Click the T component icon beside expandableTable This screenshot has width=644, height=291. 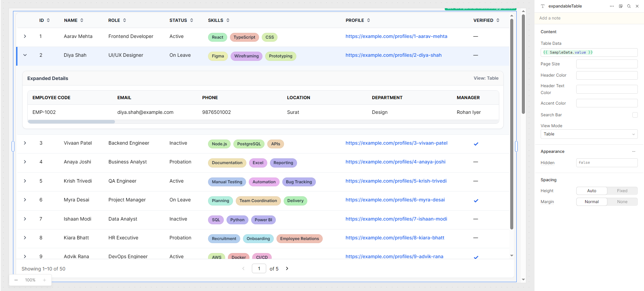(x=543, y=6)
